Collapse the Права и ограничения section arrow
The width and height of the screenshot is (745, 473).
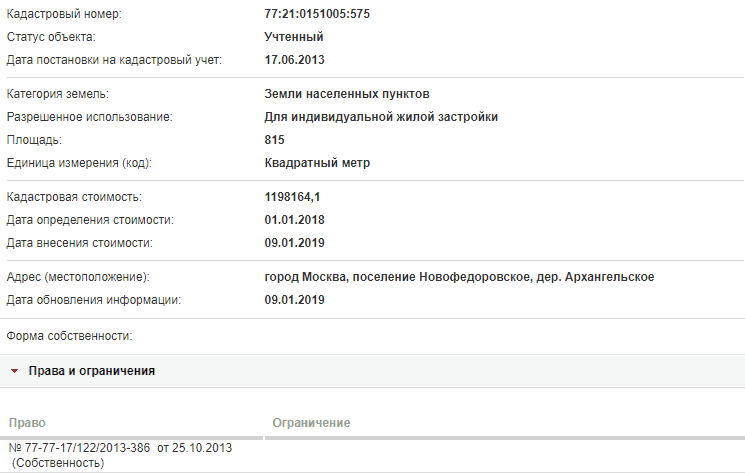point(14,371)
